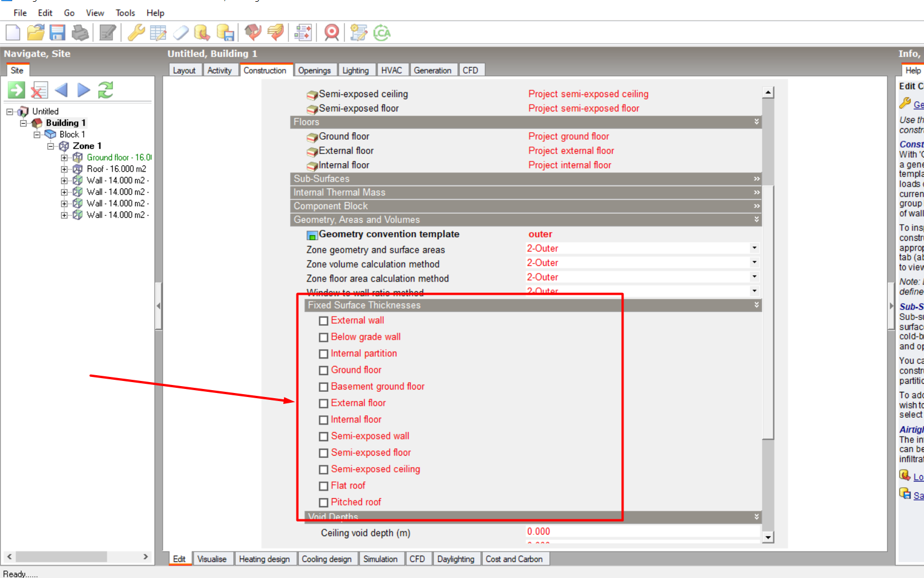
Task: Switch to the Openings tab
Action: [x=314, y=70]
